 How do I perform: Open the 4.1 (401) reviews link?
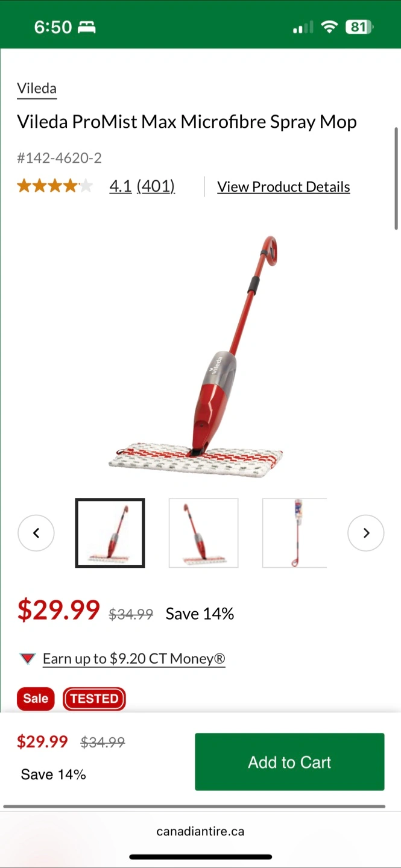[x=142, y=186]
